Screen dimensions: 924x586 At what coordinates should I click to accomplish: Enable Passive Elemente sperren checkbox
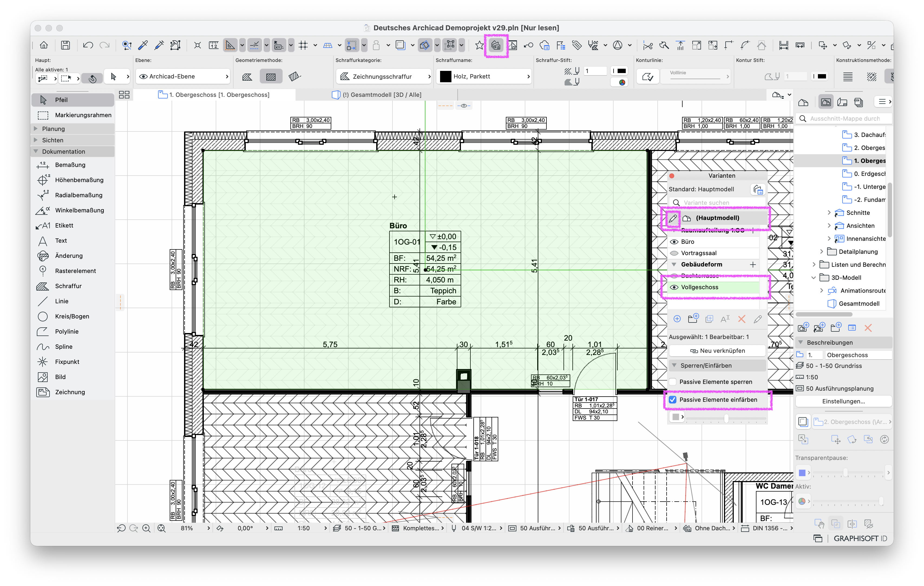pyautogui.click(x=673, y=382)
